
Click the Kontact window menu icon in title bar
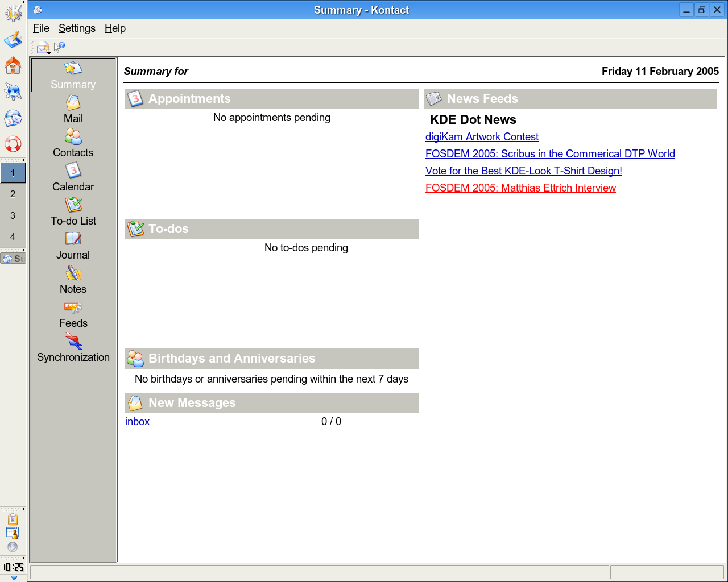coord(38,10)
